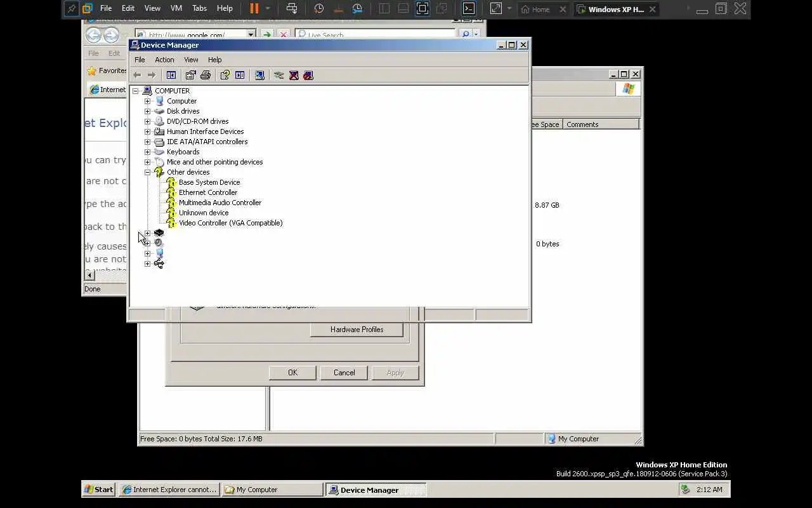The image size is (812, 508).
Task: Expand the Keyboards category
Action: pyautogui.click(x=147, y=152)
